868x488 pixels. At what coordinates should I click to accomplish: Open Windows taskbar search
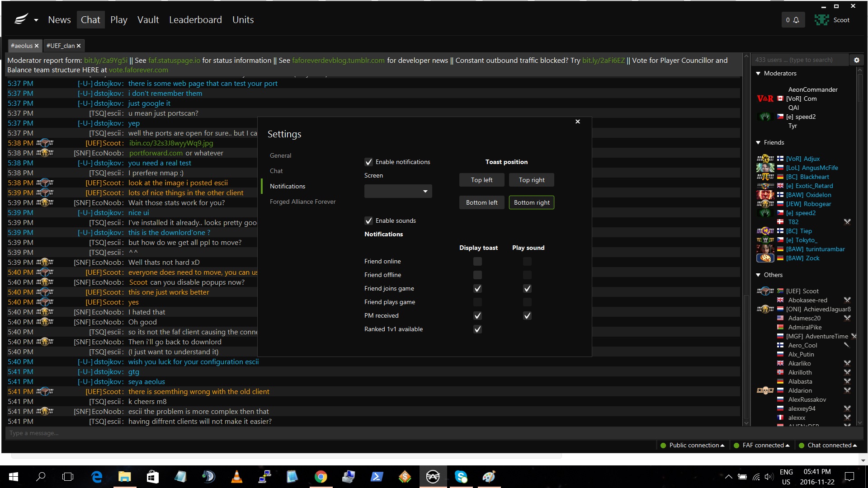[41, 477]
